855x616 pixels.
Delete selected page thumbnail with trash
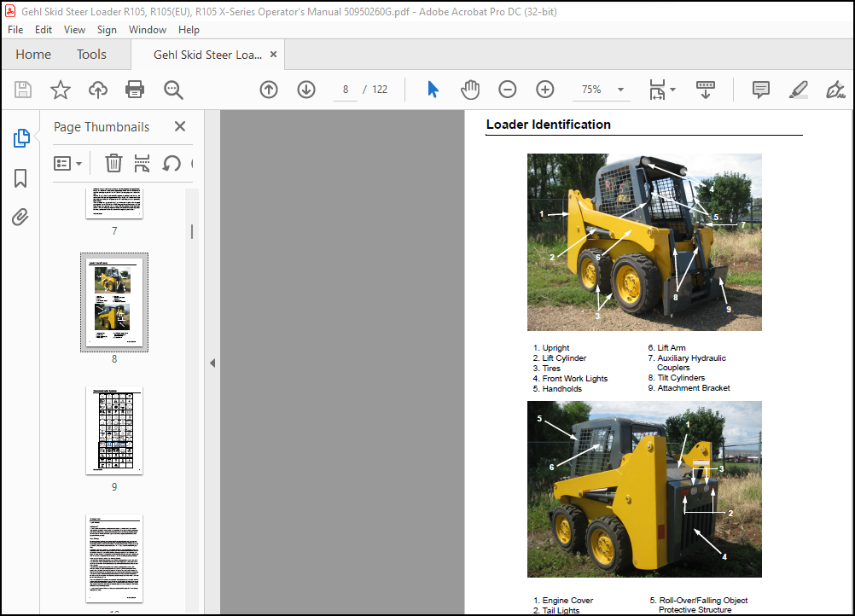[113, 163]
